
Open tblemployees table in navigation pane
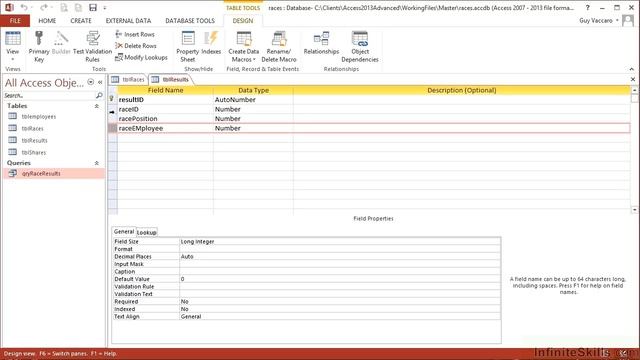click(39, 117)
